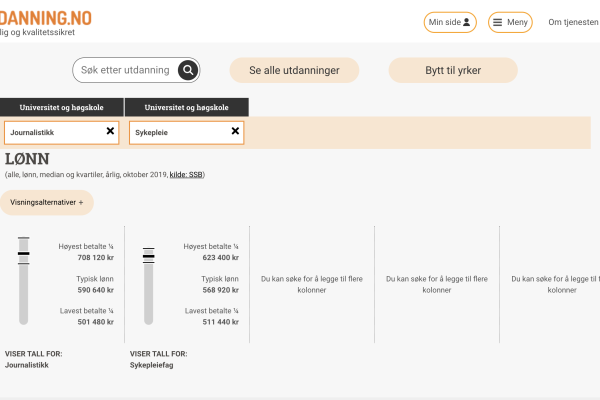Click the 511 440 kr value
Screen dimensions: 600x400
[221, 322]
